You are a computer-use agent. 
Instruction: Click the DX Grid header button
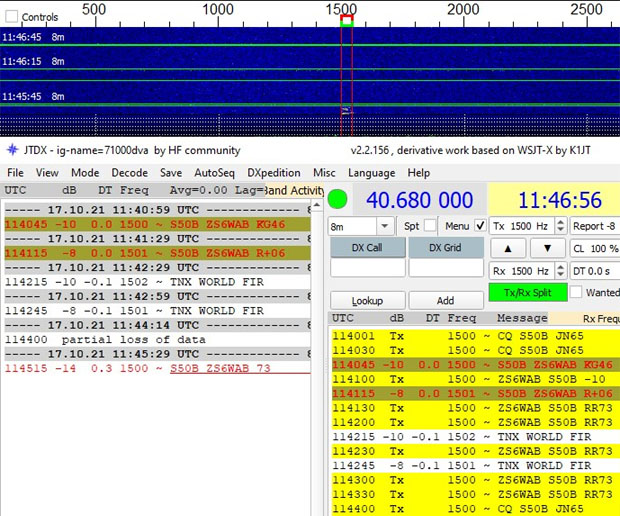tap(446, 248)
